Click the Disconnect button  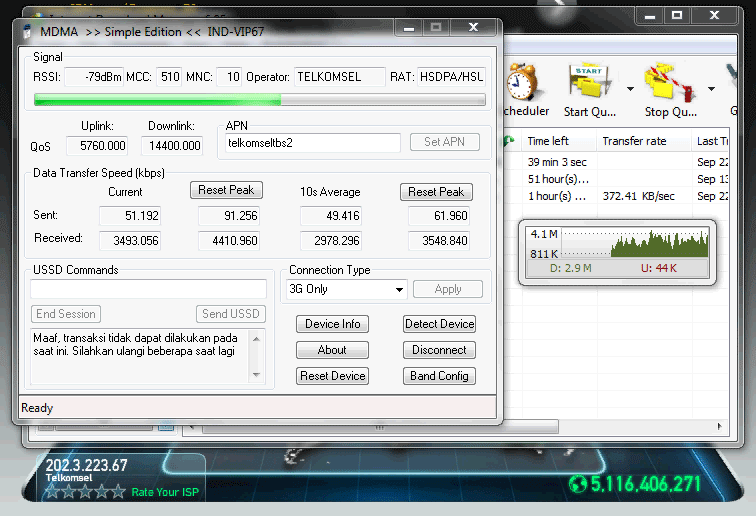(439, 350)
